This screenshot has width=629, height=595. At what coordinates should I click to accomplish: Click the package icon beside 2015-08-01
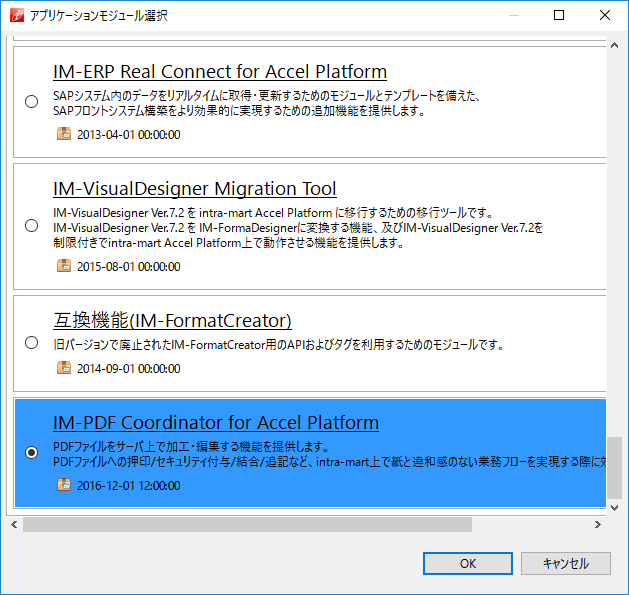tap(64, 266)
